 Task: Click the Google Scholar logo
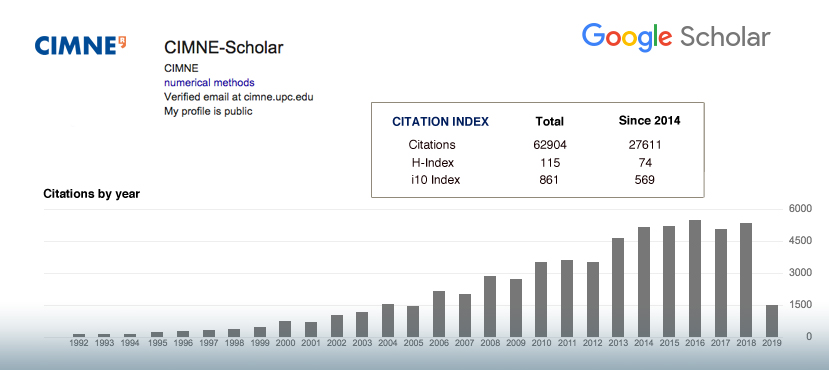676,38
